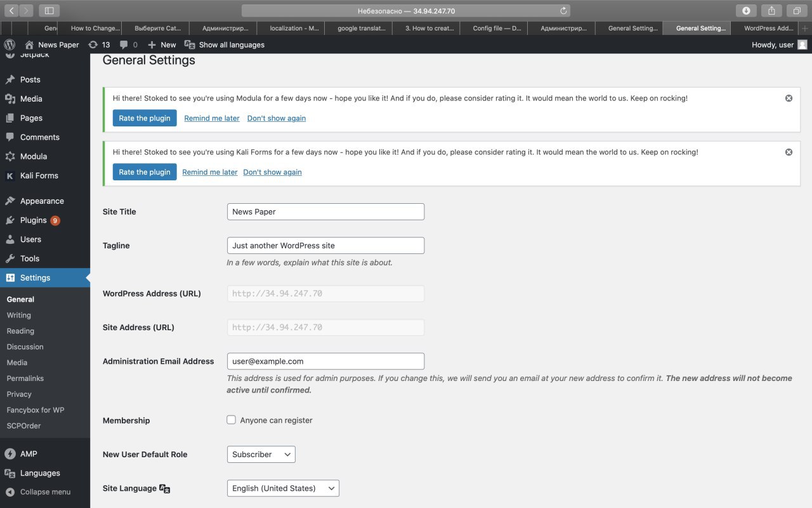Viewport: 812px width, 508px height.
Task: Enable Anyone can register checkbox
Action: [x=232, y=420]
